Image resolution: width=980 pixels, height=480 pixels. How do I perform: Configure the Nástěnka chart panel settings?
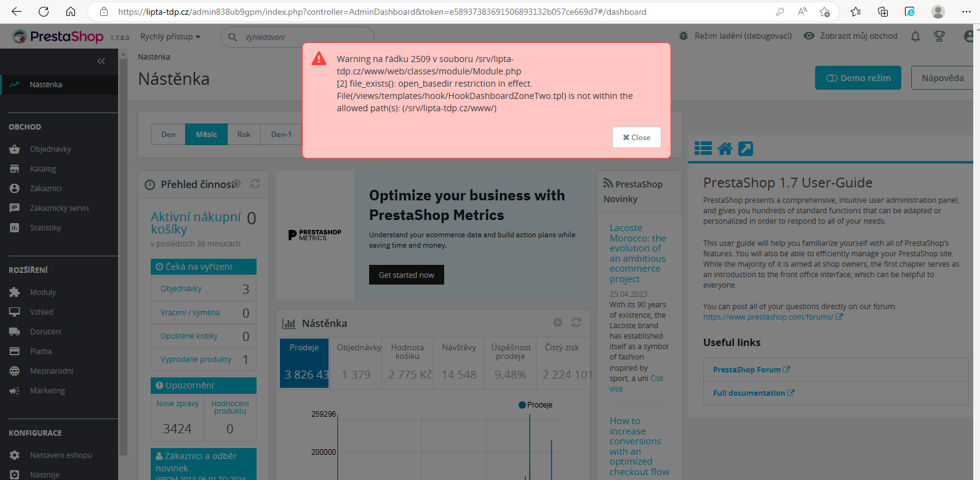pyautogui.click(x=558, y=323)
